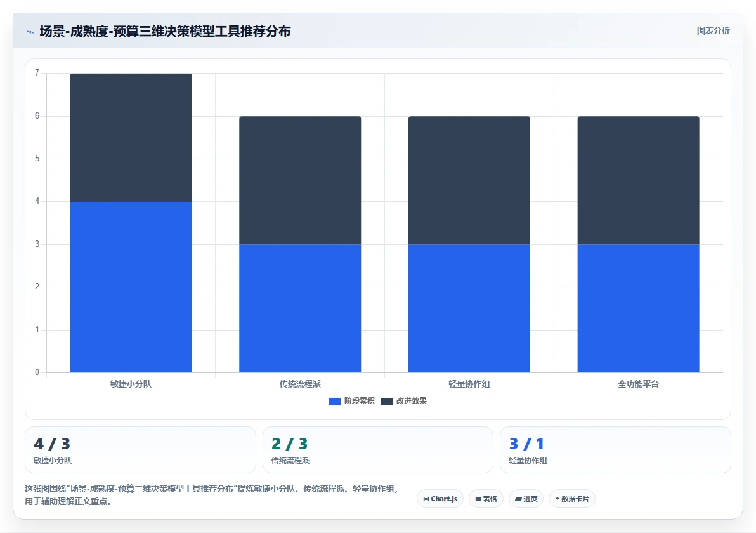Viewport: 756px width, 533px height.
Task: Toggle the 改进效果 legend entry
Action: [x=404, y=401]
